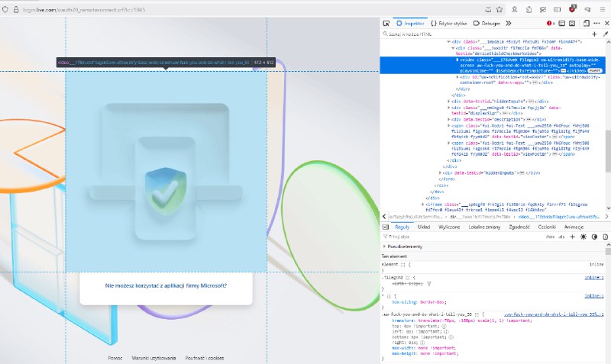Open the Czcionki tab

pyautogui.click(x=547, y=227)
